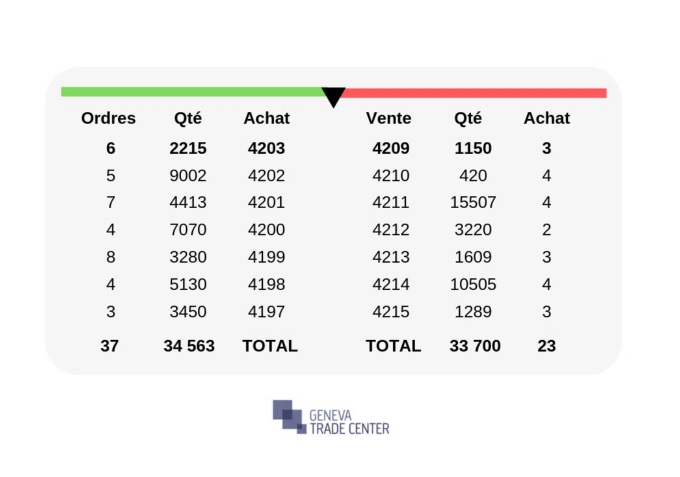Click the total orders count 37
This screenshot has height=477, width=680.
[x=109, y=346]
